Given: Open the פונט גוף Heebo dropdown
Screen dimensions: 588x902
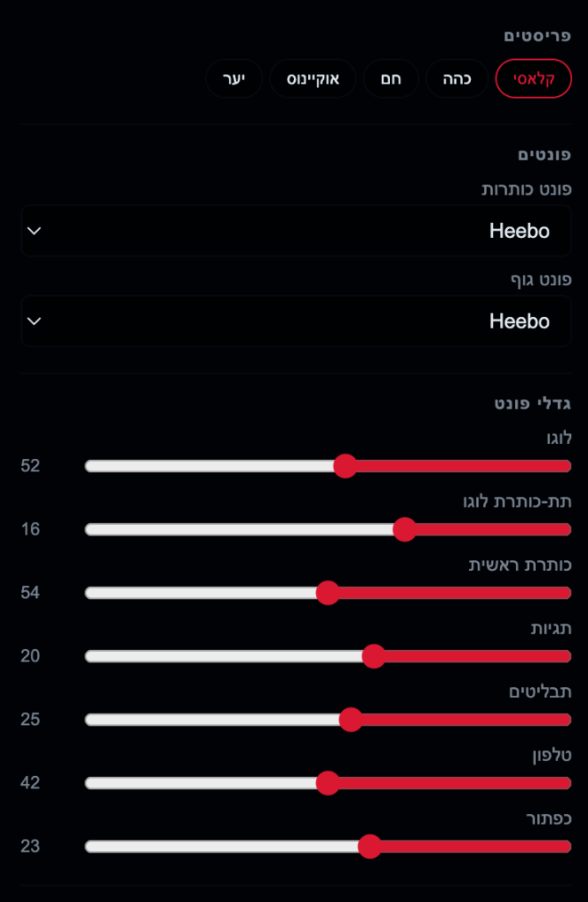Looking at the screenshot, I should point(296,321).
